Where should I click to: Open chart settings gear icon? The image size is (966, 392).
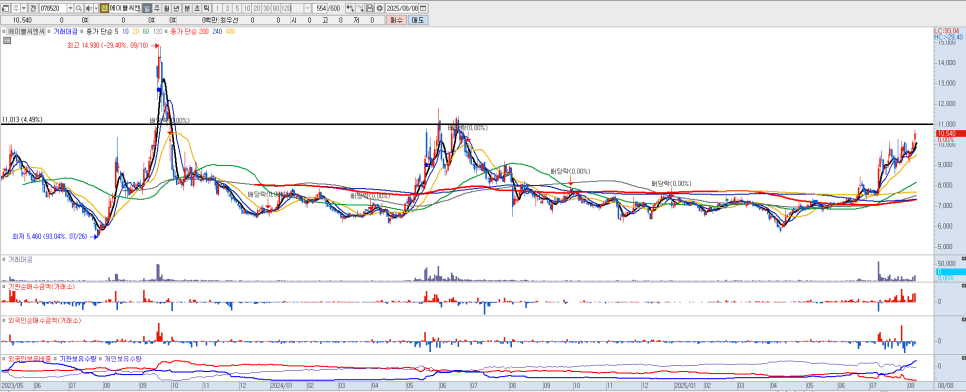point(380,8)
